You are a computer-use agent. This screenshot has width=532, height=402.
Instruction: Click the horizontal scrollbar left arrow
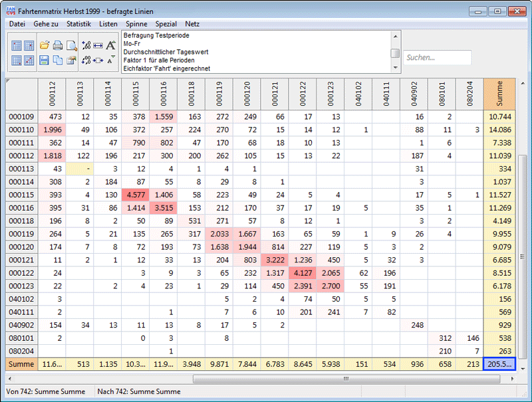(x=10, y=379)
